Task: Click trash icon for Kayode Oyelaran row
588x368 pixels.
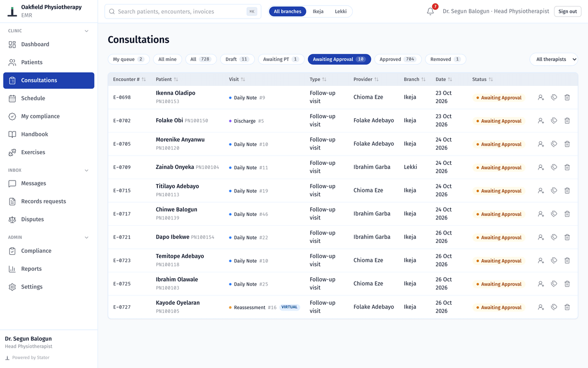Action: (567, 307)
